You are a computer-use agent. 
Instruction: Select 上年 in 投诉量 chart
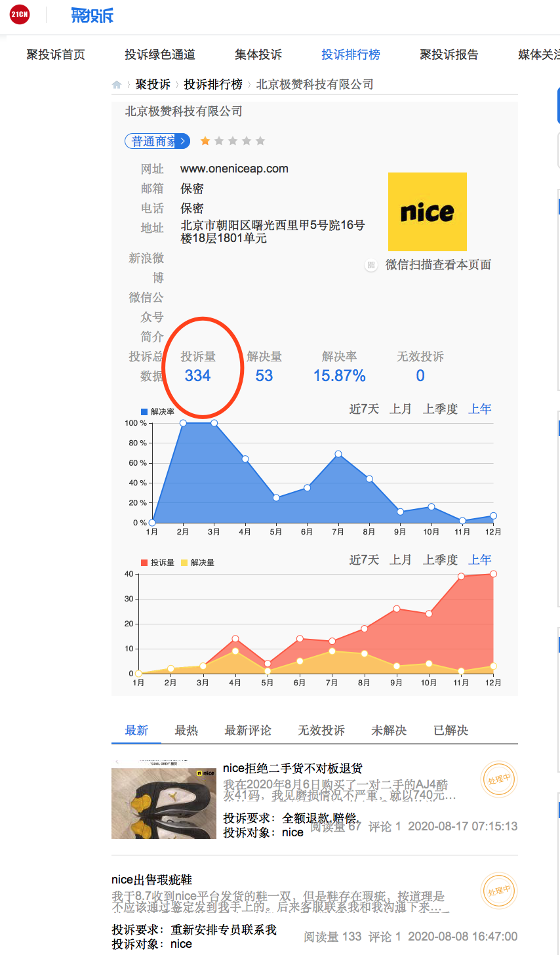(x=480, y=560)
